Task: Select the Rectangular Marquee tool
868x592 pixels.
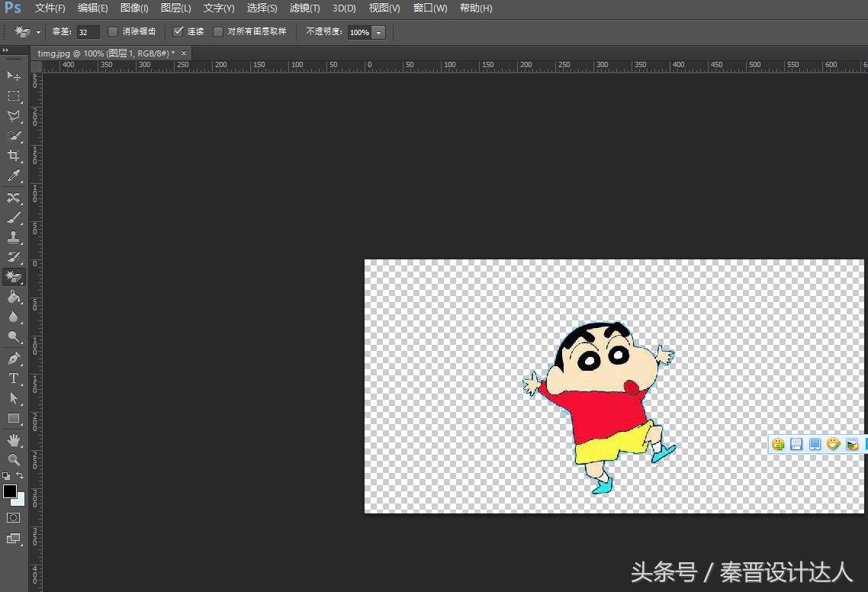Action: tap(14, 96)
